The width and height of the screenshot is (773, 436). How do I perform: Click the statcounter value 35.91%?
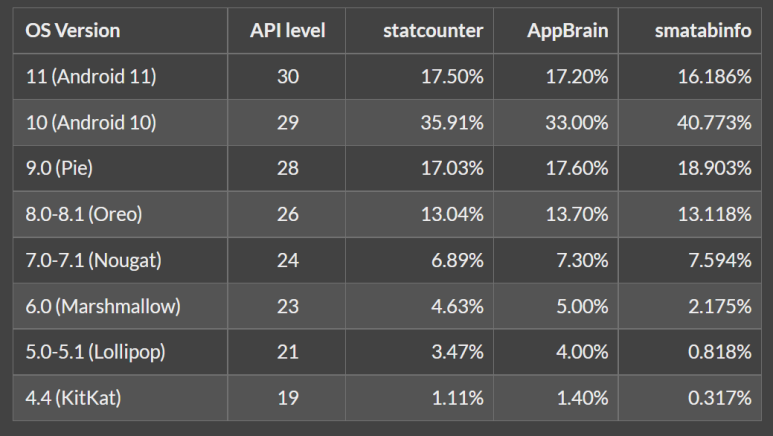451,122
